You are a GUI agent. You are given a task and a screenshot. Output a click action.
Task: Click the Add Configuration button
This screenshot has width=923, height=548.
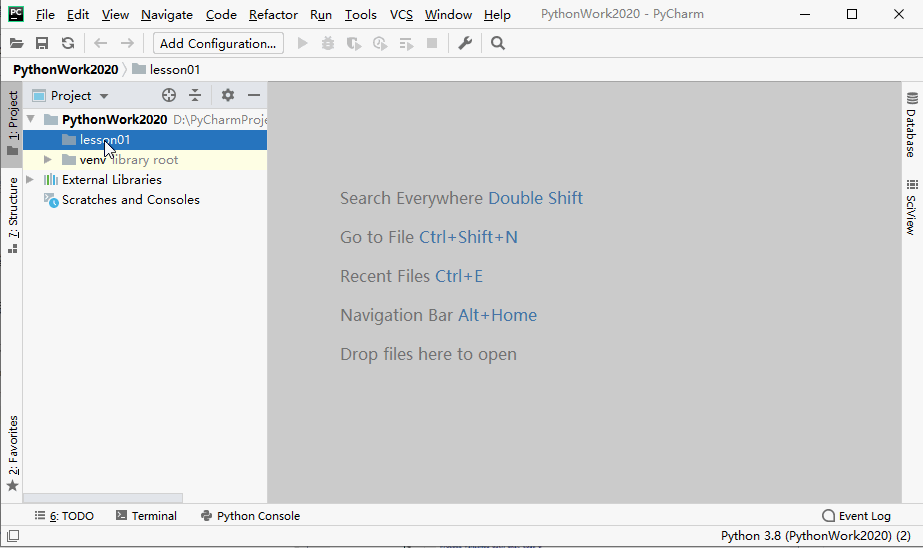(x=218, y=44)
